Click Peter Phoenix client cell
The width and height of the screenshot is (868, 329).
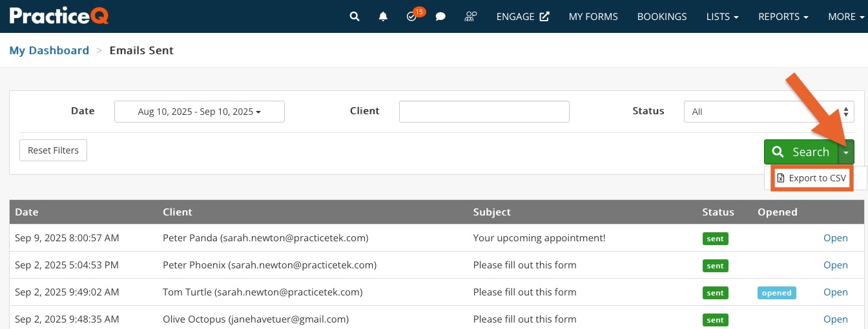(269, 265)
